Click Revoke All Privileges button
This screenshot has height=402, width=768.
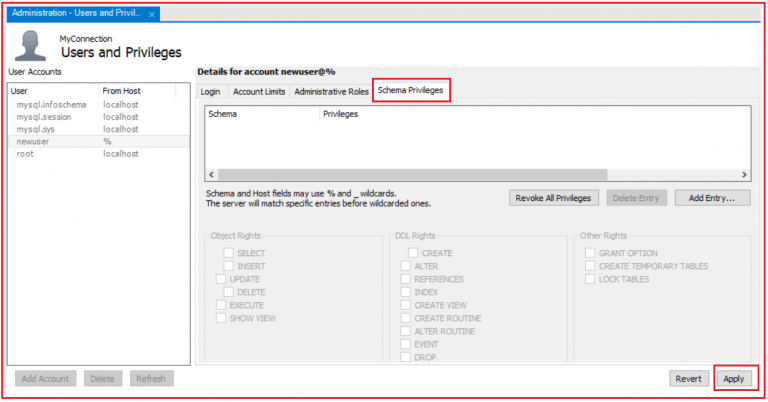coord(553,198)
